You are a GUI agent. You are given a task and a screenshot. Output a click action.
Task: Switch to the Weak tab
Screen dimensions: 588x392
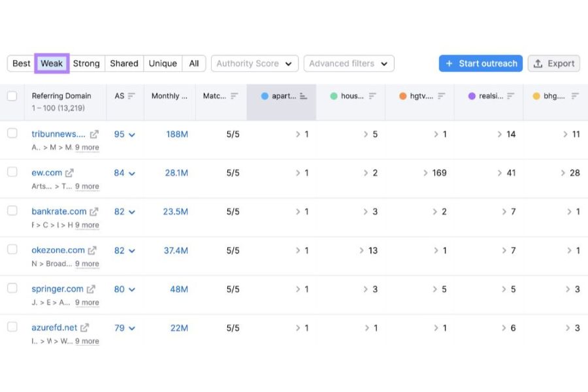coord(52,63)
